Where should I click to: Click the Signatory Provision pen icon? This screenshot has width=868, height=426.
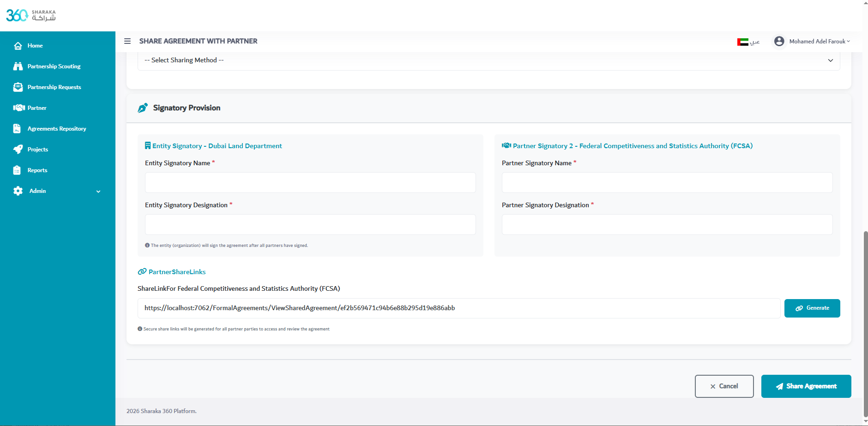pos(143,108)
